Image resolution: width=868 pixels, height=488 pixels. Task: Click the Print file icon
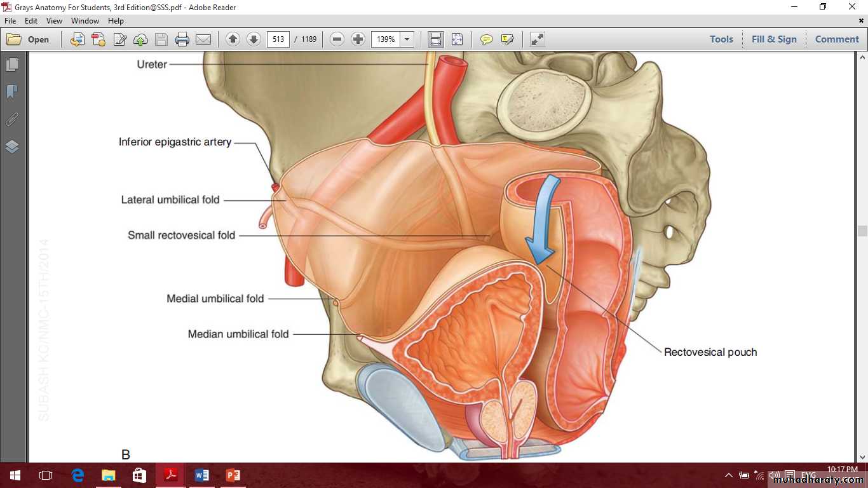[x=182, y=39]
